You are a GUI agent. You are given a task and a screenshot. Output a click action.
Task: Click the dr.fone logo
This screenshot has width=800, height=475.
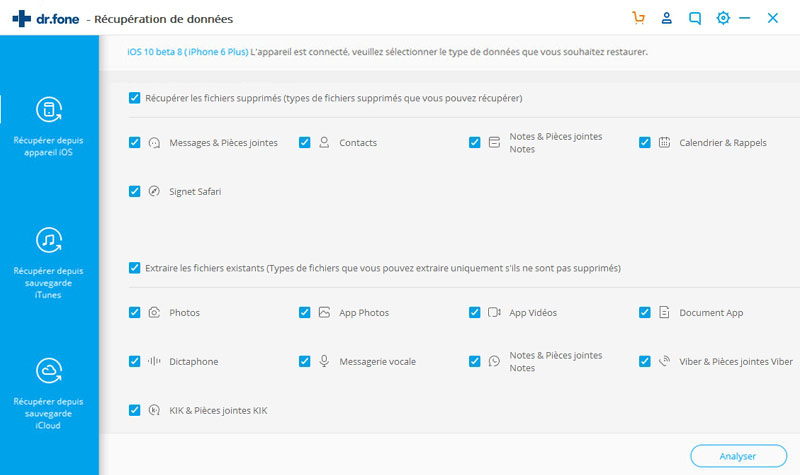coord(46,19)
